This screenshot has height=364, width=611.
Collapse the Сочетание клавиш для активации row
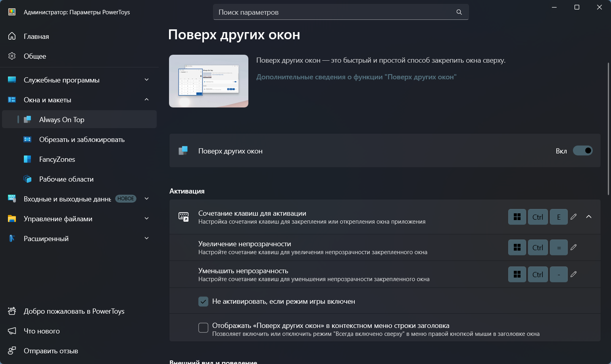click(x=589, y=217)
